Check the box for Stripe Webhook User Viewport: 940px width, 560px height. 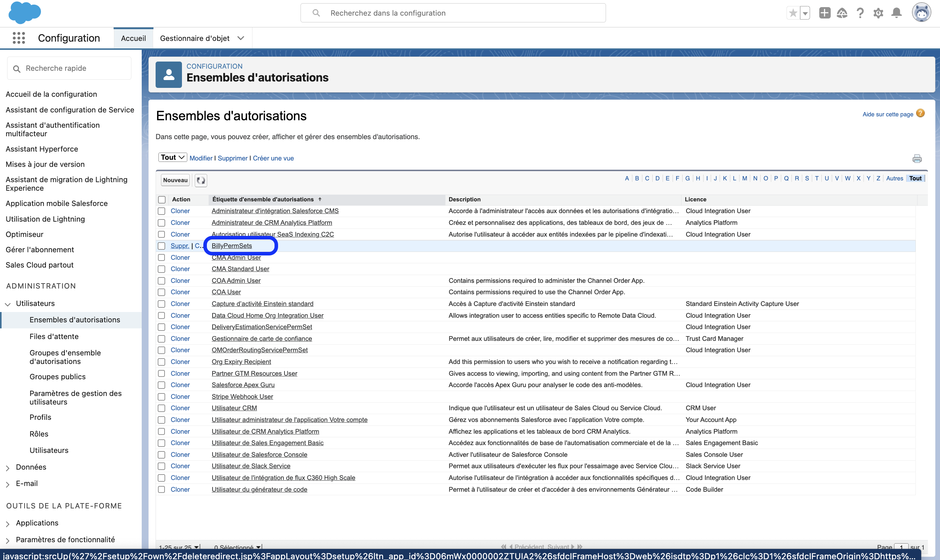pyautogui.click(x=162, y=397)
